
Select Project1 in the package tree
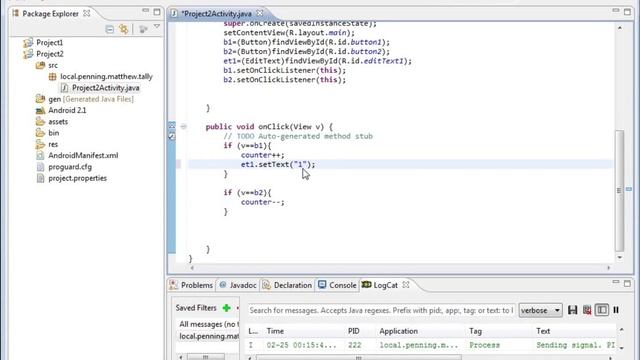[49, 42]
